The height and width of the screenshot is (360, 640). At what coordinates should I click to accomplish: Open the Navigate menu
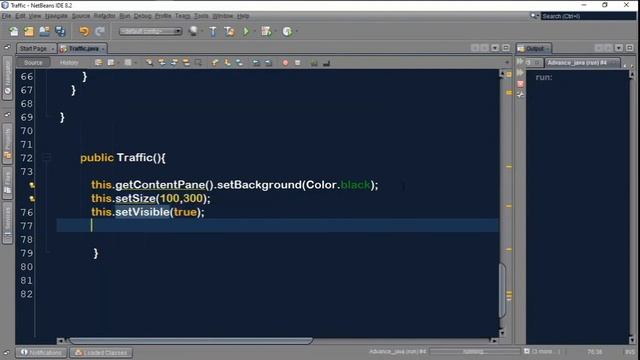coord(56,16)
